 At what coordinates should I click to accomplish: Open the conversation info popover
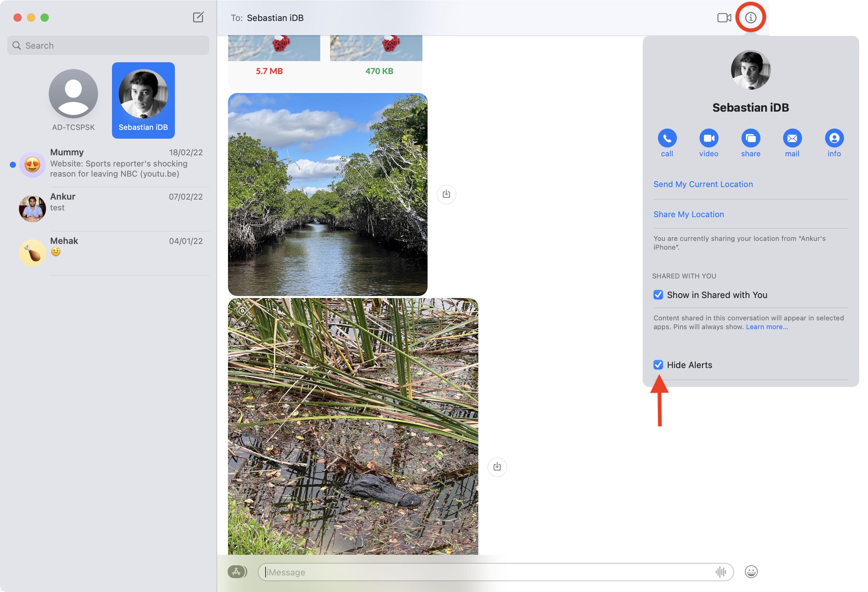tap(752, 17)
